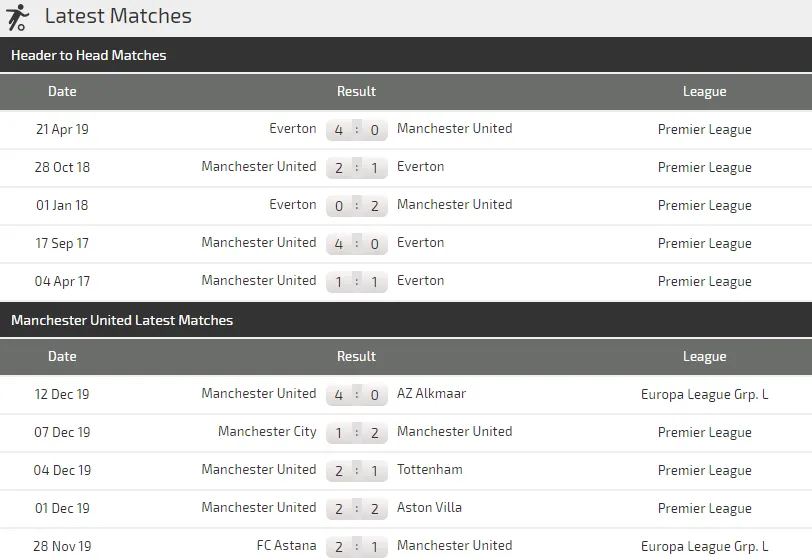
Task: Open the 2:2 Aston Villa match score
Action: [x=357, y=509]
